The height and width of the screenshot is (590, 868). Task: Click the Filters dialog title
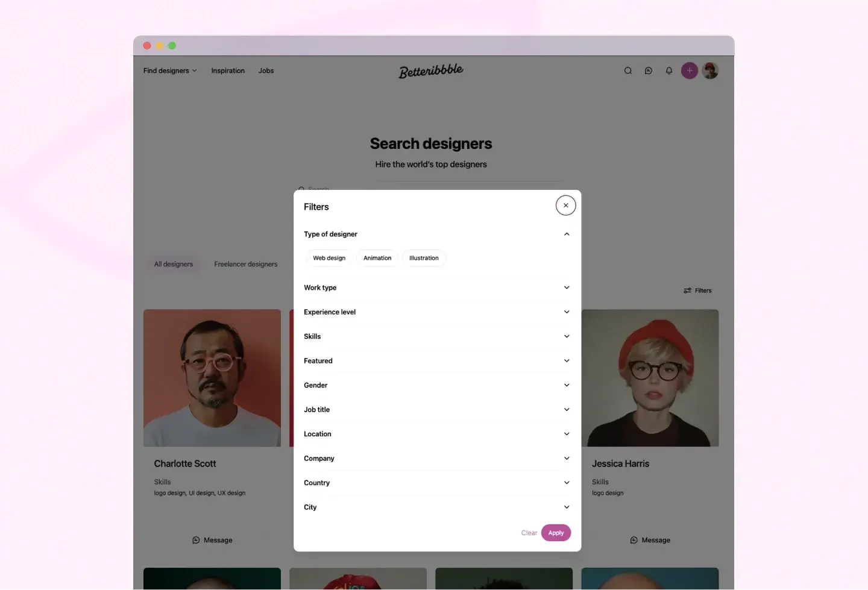click(x=316, y=207)
